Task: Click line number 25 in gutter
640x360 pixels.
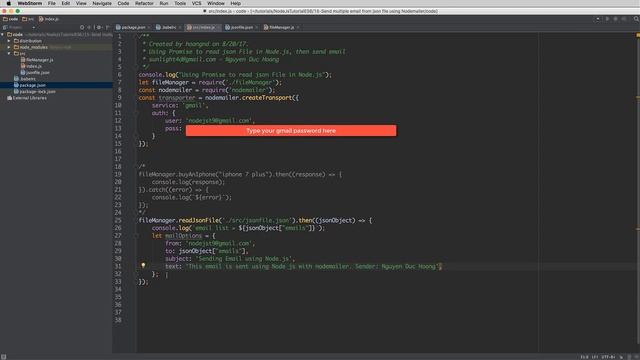Action: click(x=118, y=220)
